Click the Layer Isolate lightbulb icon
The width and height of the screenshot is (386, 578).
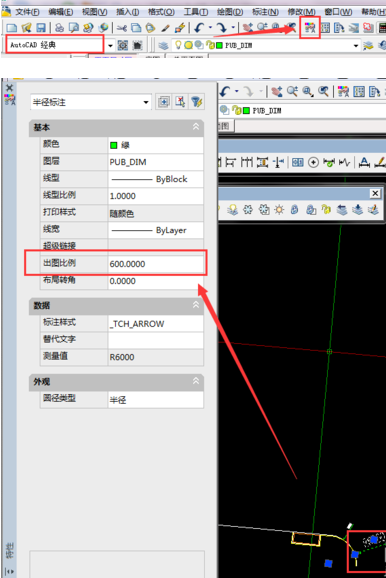pyautogui.click(x=232, y=210)
